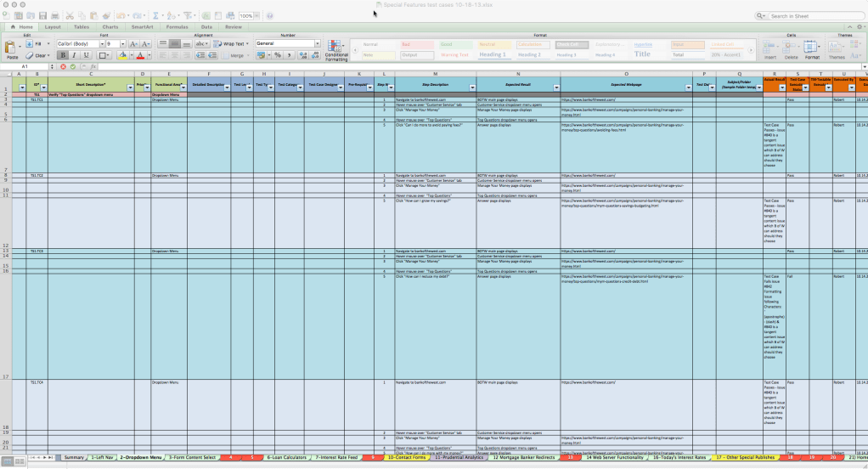Click the Cut scissors icon
The height and width of the screenshot is (469, 868).
[x=69, y=15]
